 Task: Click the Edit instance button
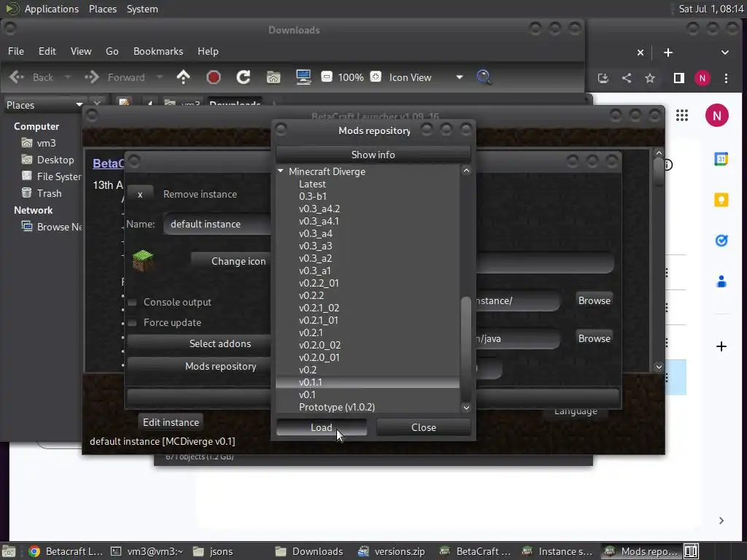pos(171,422)
